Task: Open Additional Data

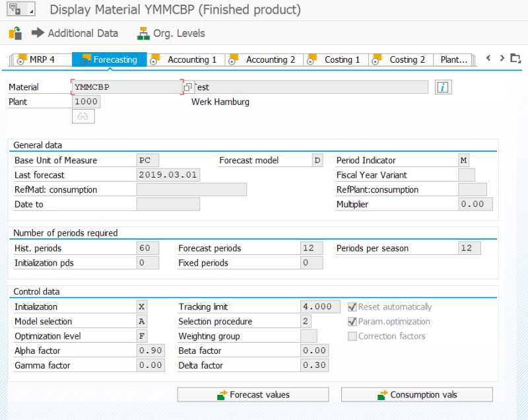Action: [75, 33]
